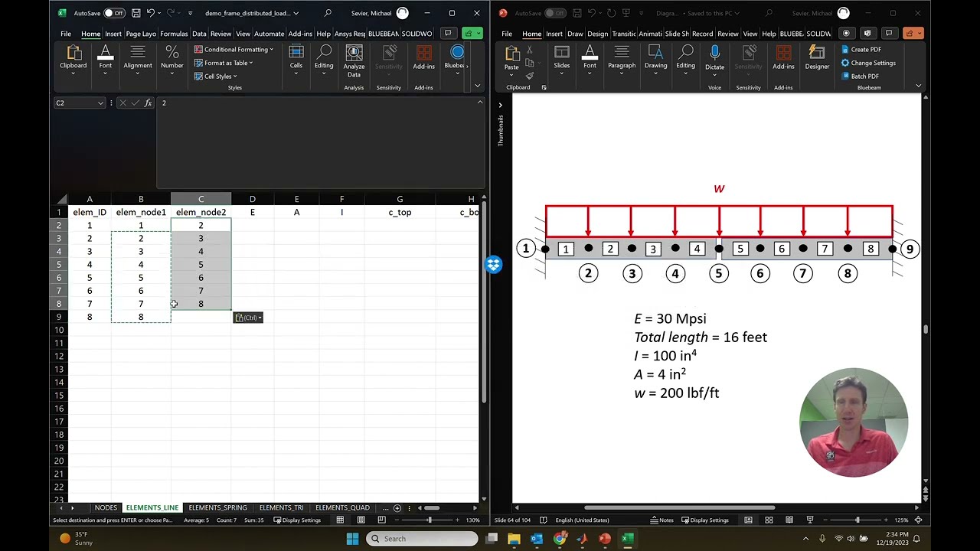This screenshot has width=980, height=551.
Task: Open the NODES worksheet tab
Action: tap(106, 507)
